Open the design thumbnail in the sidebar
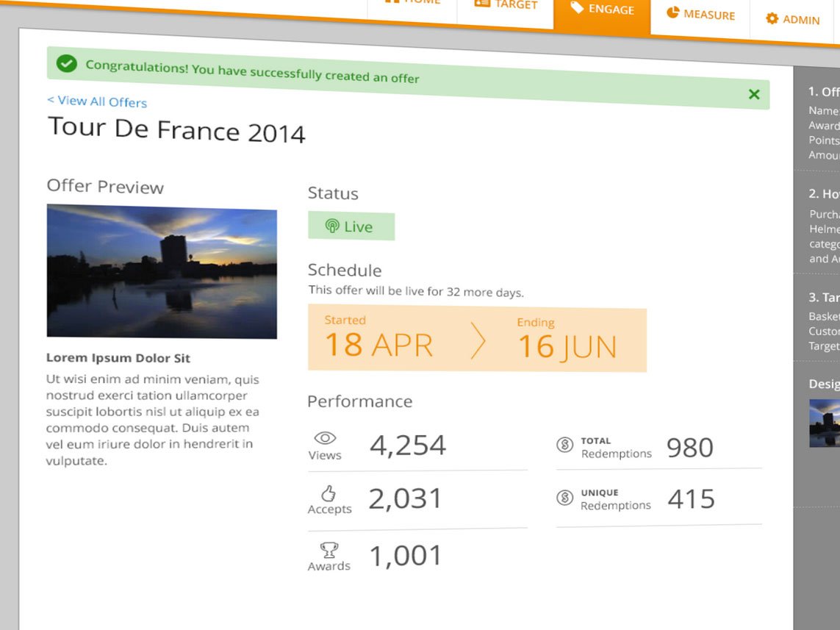 click(x=825, y=423)
